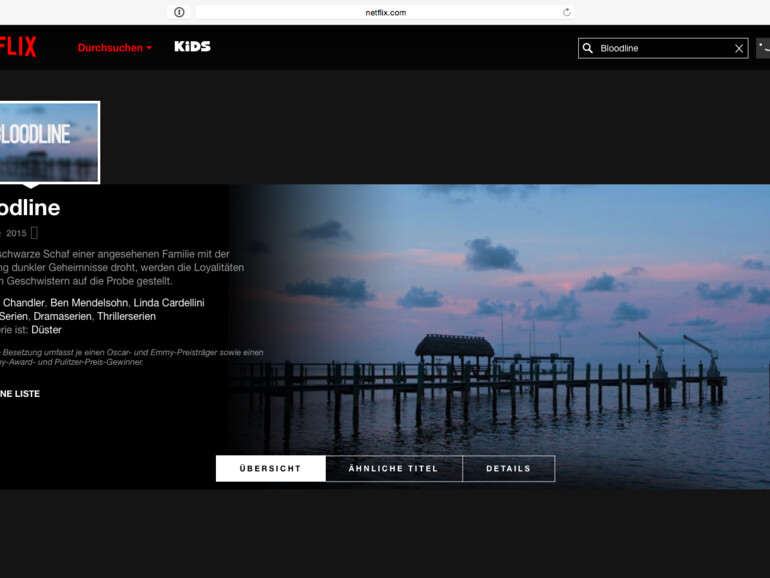Open the Durchsuchen dropdown menu
Image resolution: width=770 pixels, height=578 pixels.
point(115,48)
